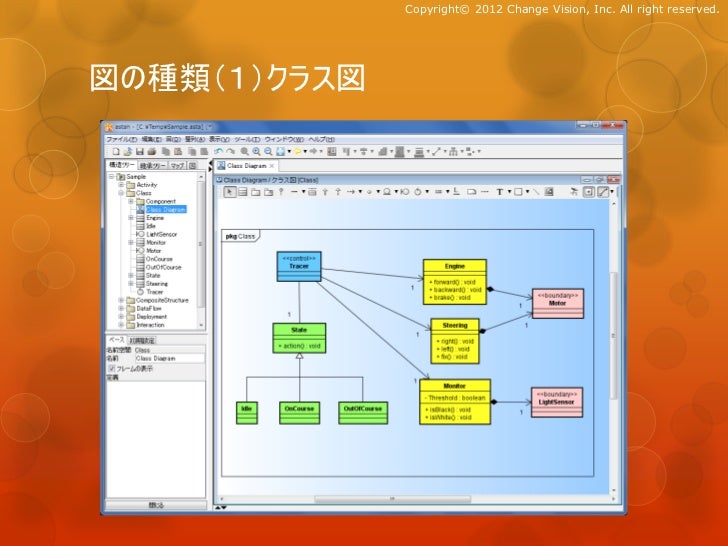Switch to the 構造ツリー tab
728x546 pixels.
pyautogui.click(x=122, y=165)
